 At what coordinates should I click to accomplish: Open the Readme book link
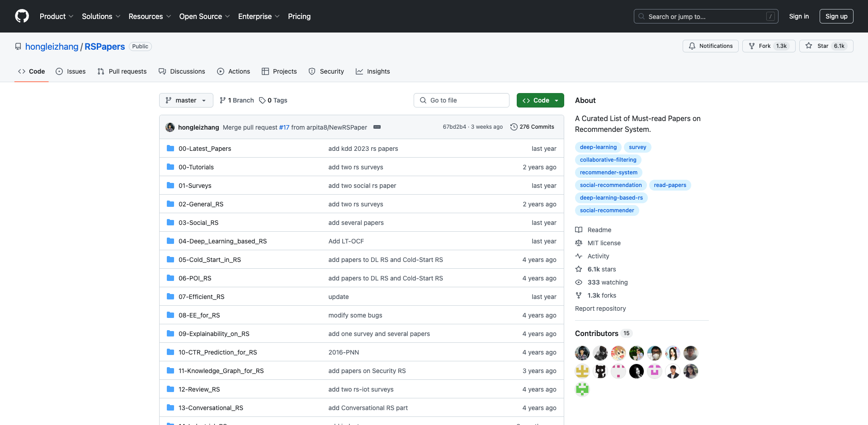pyautogui.click(x=593, y=230)
